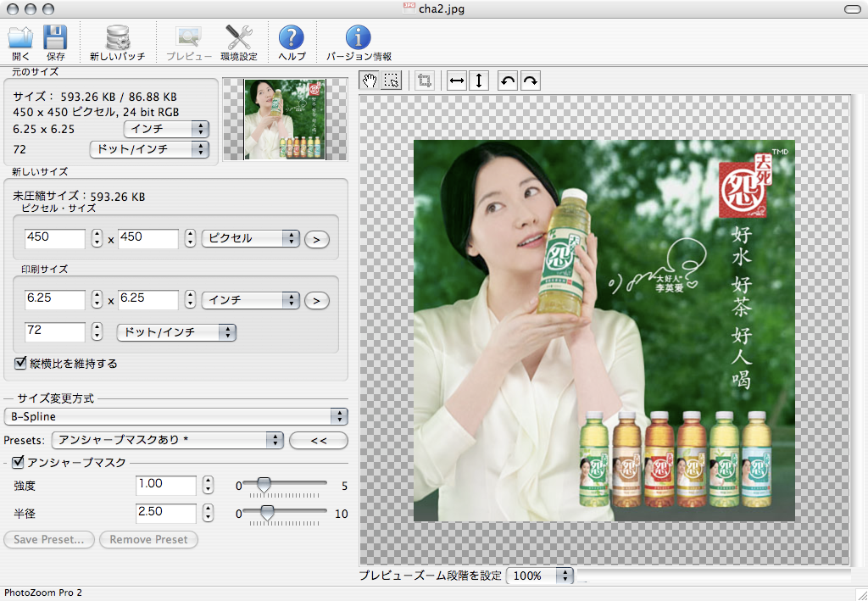Select the marquee selection tool
Image resolution: width=868 pixels, height=601 pixels.
coord(392,81)
